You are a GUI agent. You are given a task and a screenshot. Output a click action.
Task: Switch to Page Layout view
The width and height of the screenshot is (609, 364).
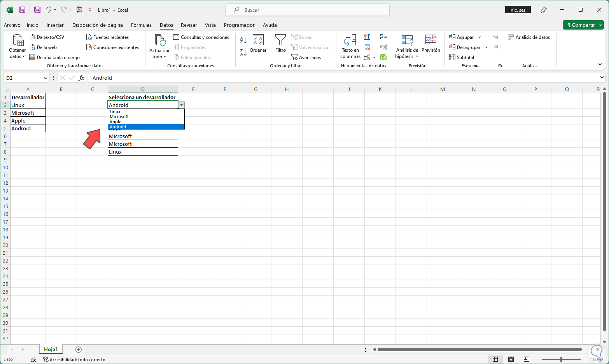[x=511, y=359]
